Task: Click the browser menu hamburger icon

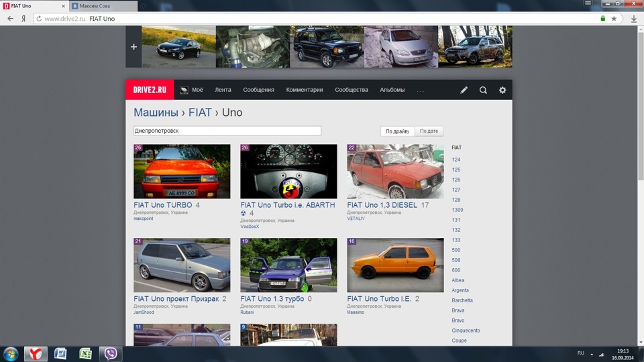Action: [588, 3]
